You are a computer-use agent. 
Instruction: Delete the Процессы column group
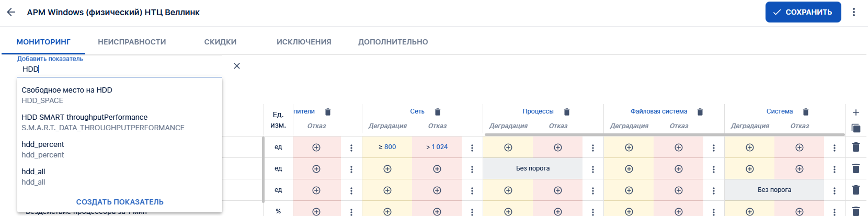coord(567,112)
